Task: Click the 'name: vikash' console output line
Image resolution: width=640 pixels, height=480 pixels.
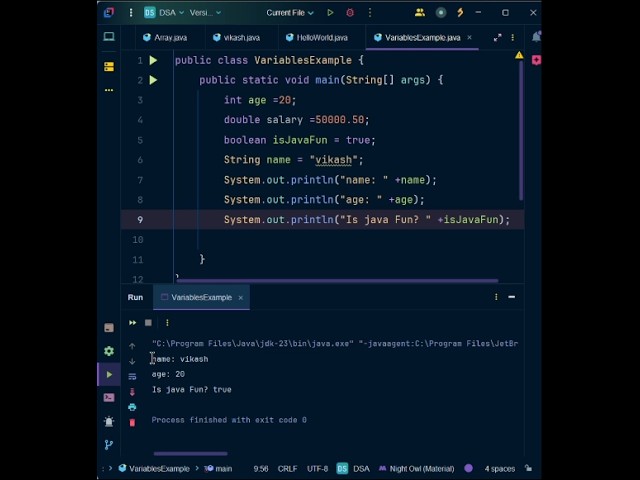Action: [x=180, y=359]
